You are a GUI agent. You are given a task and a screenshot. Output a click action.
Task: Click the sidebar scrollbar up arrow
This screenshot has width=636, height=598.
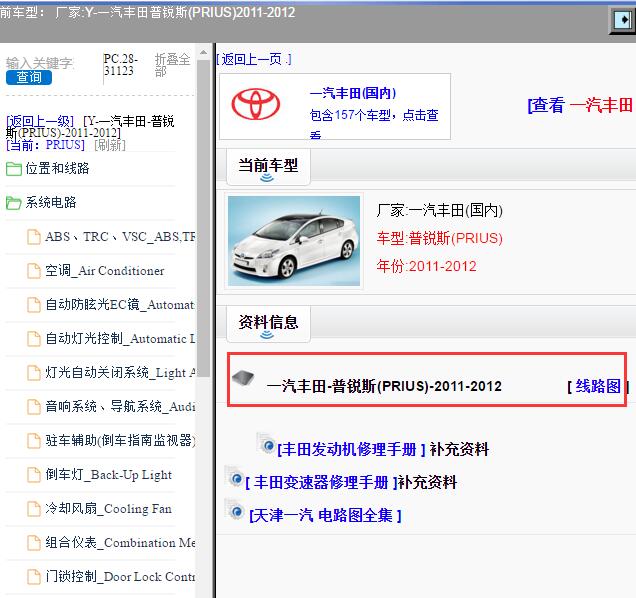point(204,52)
